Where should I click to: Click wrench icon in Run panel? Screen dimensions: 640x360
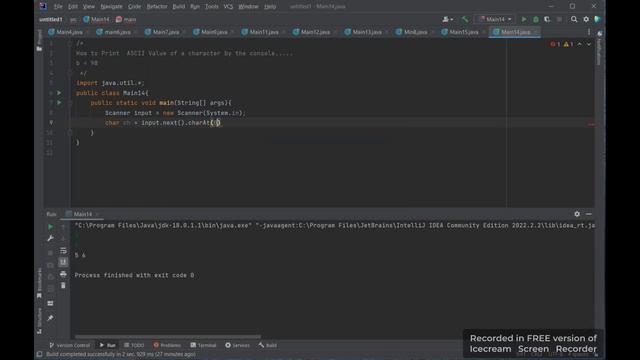click(51, 238)
